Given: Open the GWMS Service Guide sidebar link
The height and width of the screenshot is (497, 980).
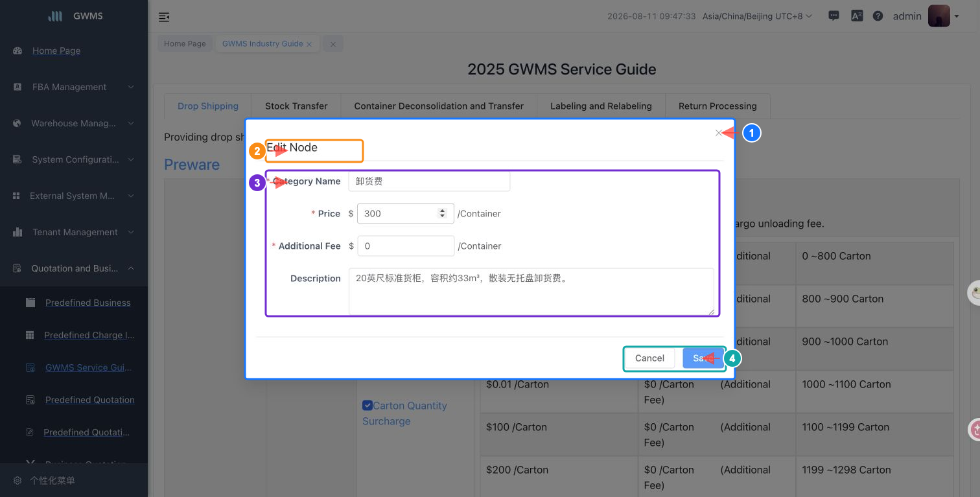Looking at the screenshot, I should coord(88,367).
